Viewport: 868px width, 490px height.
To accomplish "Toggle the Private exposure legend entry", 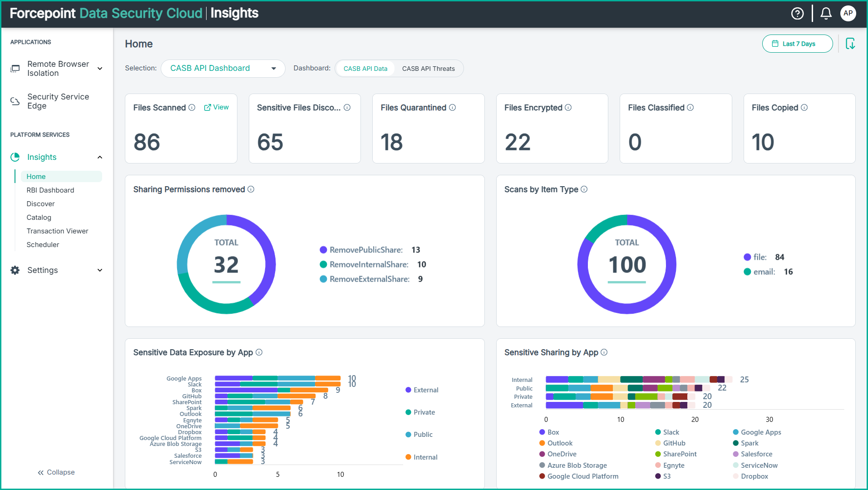I will point(420,412).
